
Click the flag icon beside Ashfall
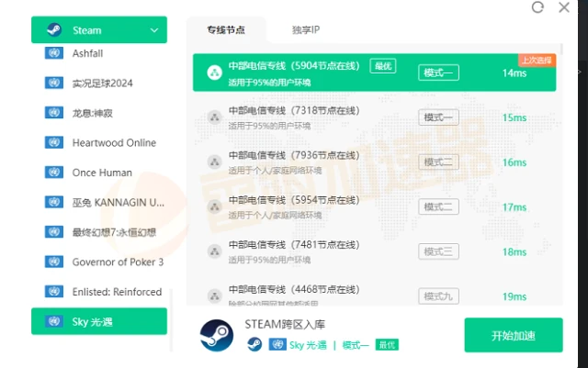(x=54, y=53)
